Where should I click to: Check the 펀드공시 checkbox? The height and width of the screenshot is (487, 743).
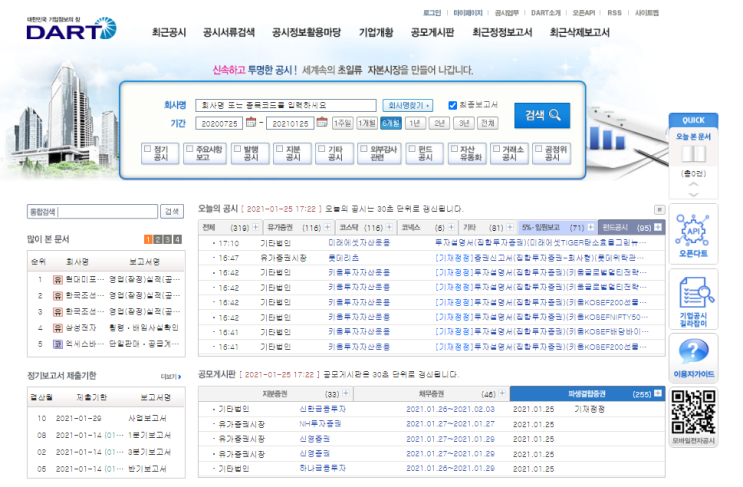click(412, 149)
